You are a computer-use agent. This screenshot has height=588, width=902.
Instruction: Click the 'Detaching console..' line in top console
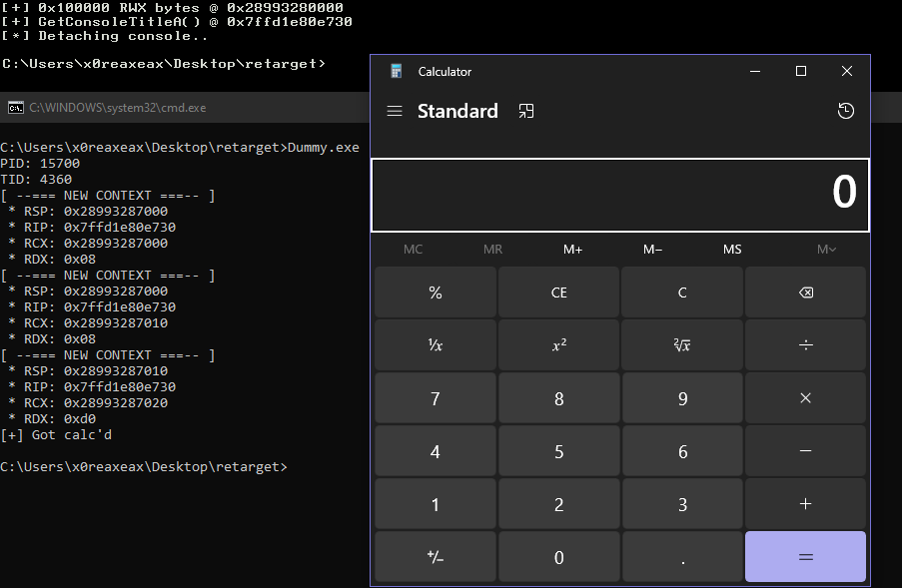click(x=104, y=36)
